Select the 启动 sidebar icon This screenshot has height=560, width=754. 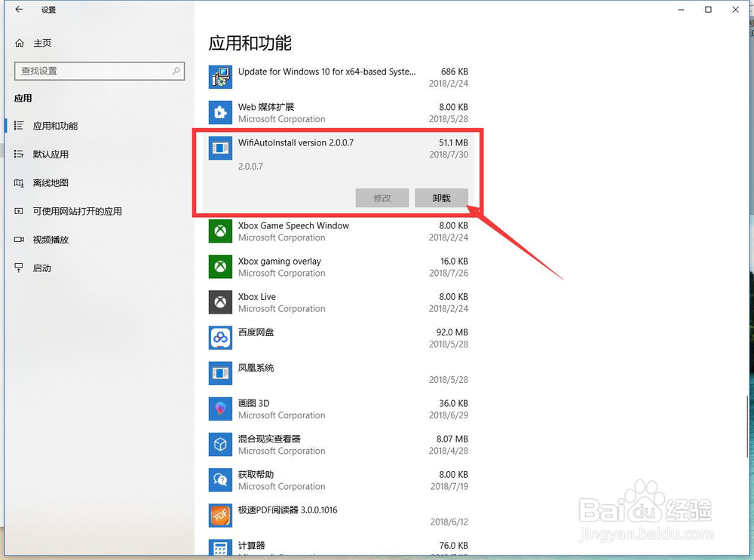[19, 268]
